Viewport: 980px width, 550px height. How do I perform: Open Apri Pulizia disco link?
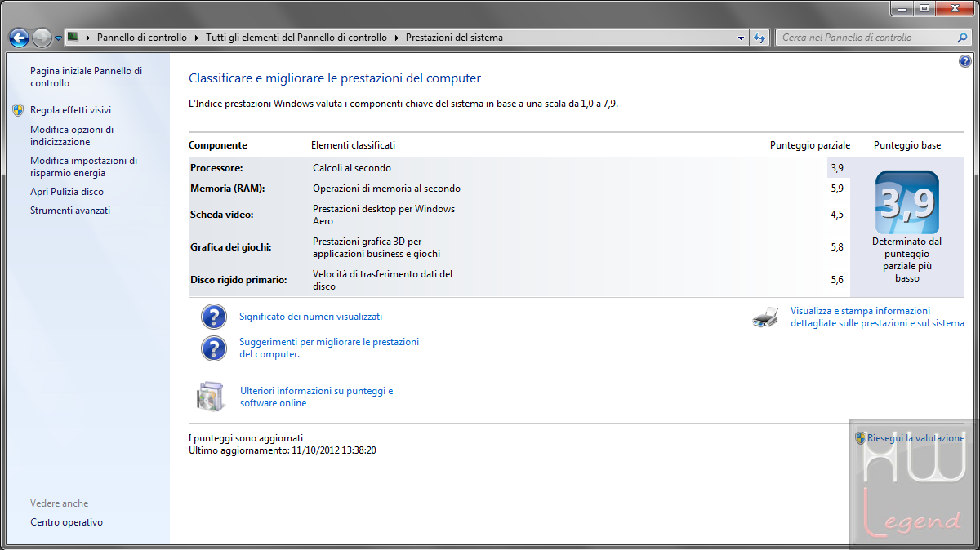[67, 192]
